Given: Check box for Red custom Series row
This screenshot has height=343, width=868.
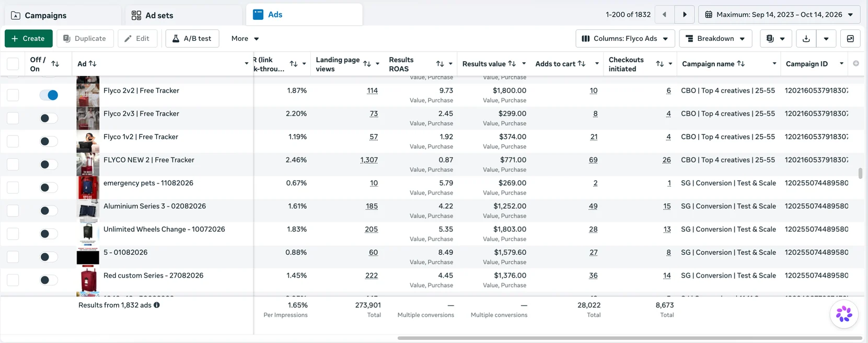Looking at the screenshot, I should (x=13, y=280).
